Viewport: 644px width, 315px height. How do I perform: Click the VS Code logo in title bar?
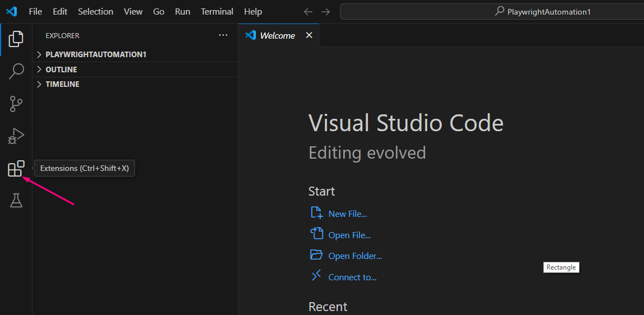12,12
